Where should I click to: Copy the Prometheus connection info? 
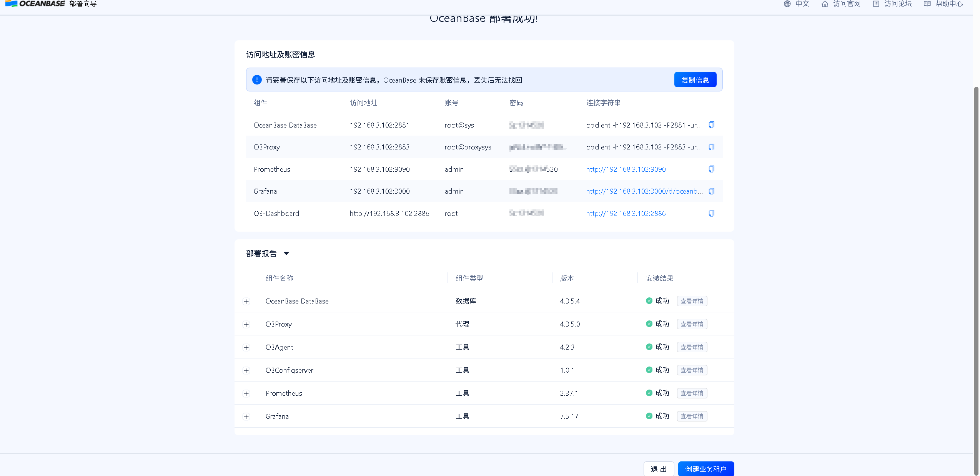coord(712,169)
